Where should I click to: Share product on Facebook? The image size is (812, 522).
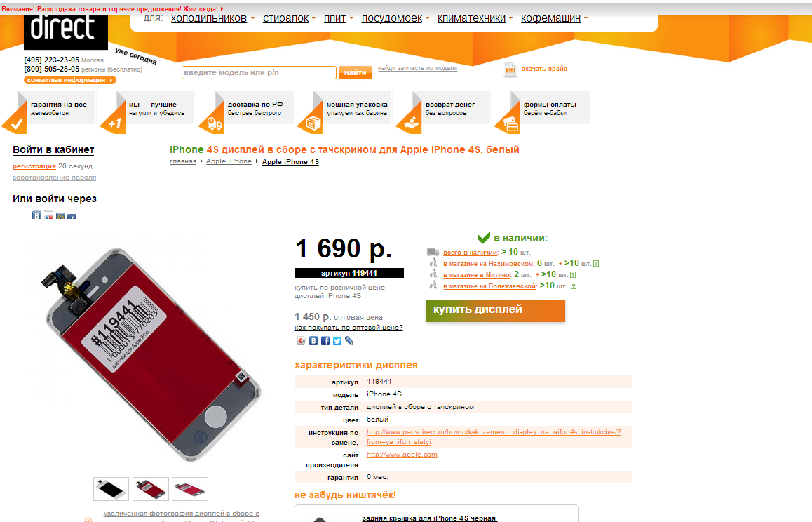(325, 340)
